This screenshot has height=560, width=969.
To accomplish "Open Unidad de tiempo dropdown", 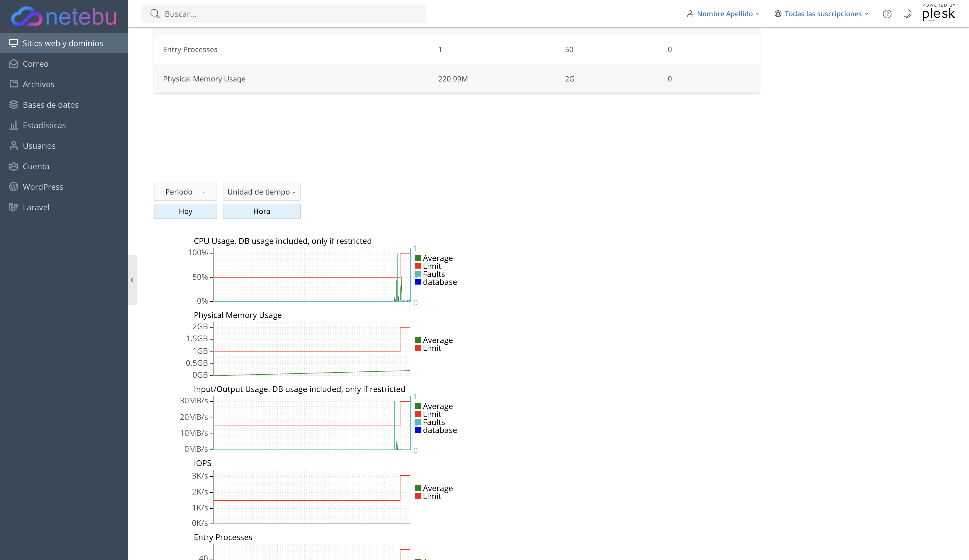I will tap(261, 192).
